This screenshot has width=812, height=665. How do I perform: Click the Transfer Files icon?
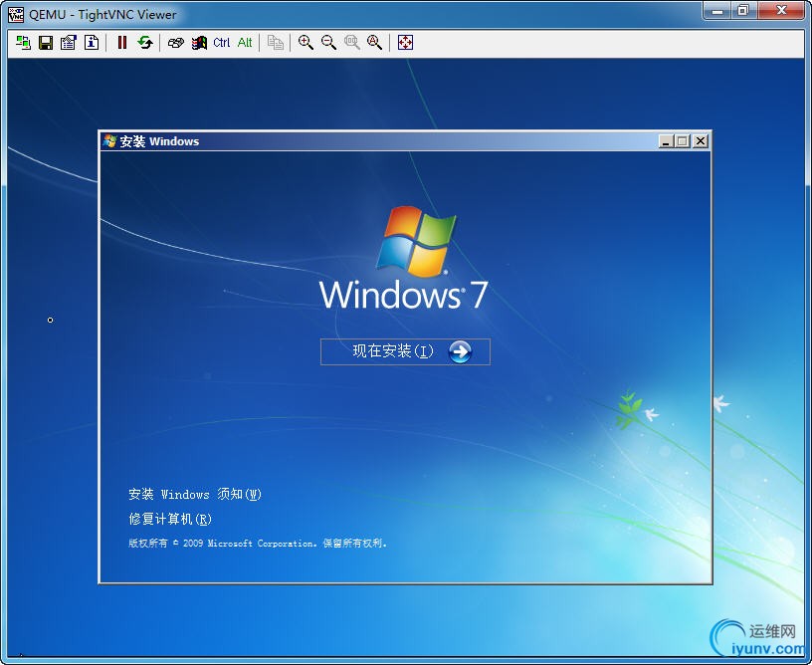pos(275,43)
